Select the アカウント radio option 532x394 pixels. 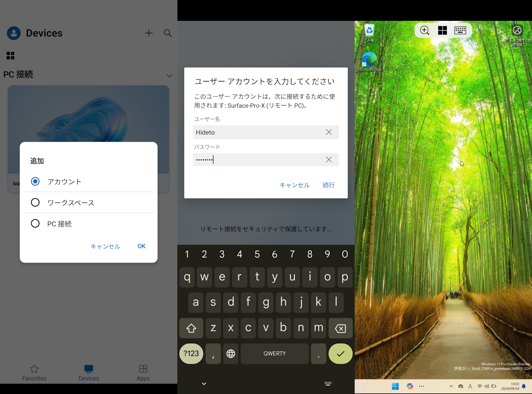(x=35, y=181)
